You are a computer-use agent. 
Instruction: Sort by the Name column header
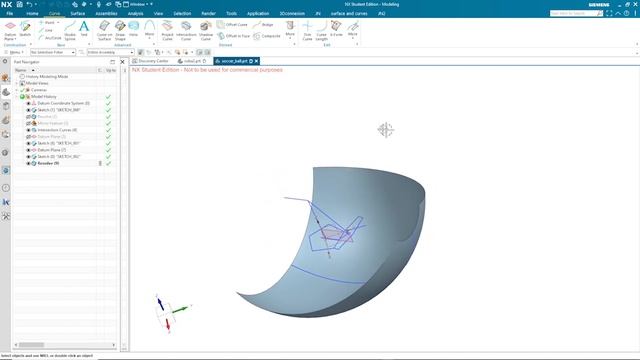(x=21, y=70)
